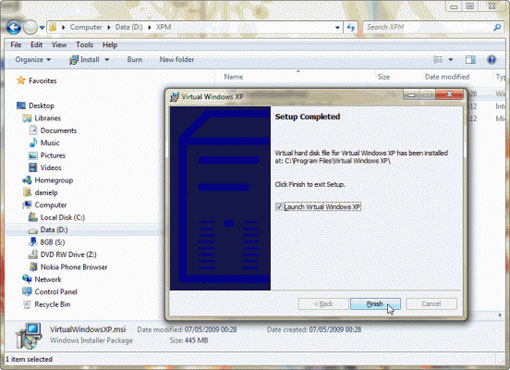Click the refresh icon beside address bar
Image resolution: width=510 pixels, height=370 pixels.
(x=351, y=27)
